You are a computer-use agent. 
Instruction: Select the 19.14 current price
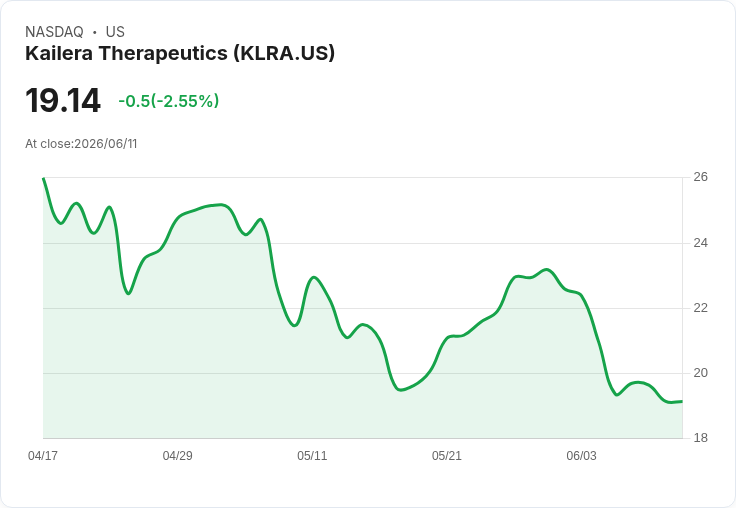pos(62,100)
